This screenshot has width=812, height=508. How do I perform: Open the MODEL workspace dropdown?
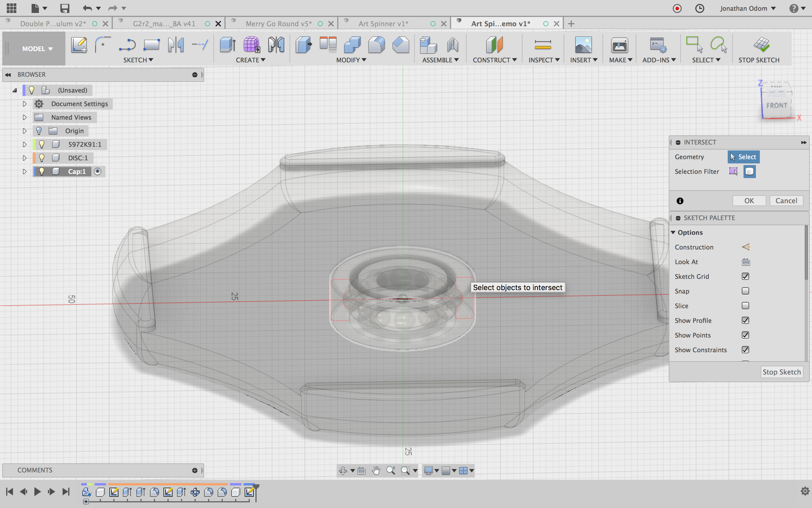tap(37, 49)
